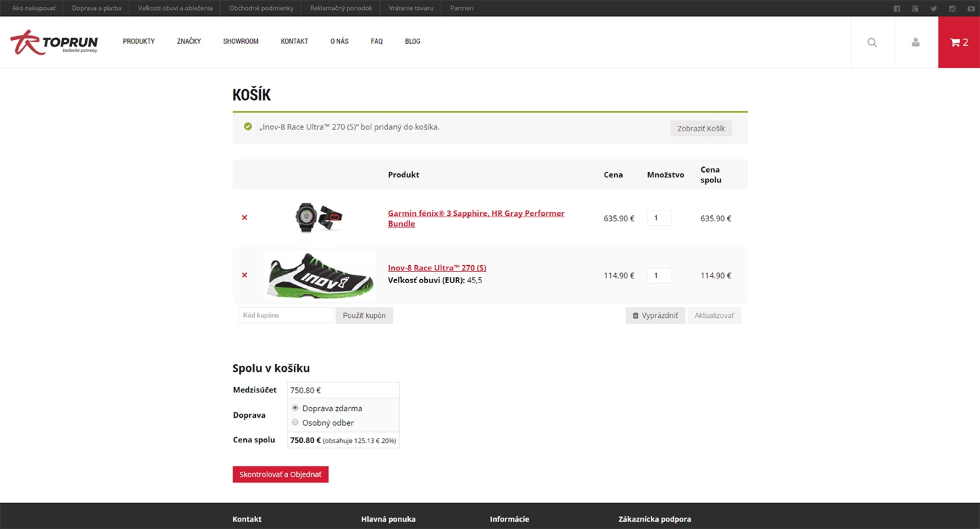Empty cart with Vyprázdniť button
The image size is (980, 529).
click(x=655, y=315)
